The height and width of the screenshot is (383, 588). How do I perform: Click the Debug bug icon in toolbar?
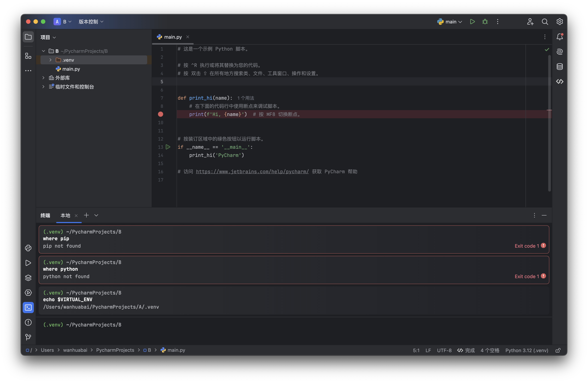point(485,22)
